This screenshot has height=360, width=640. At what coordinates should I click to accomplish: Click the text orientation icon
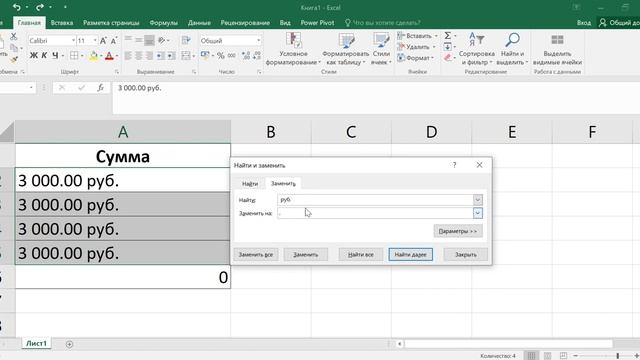pos(162,40)
